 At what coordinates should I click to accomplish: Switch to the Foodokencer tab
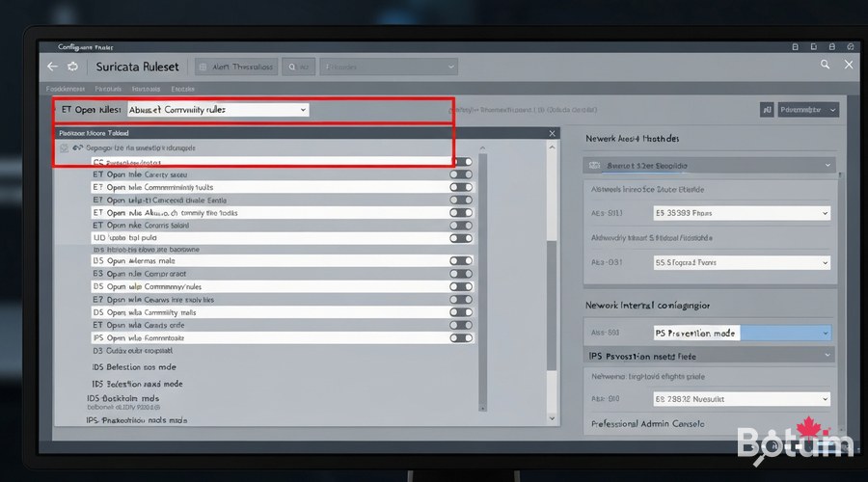tap(66, 89)
